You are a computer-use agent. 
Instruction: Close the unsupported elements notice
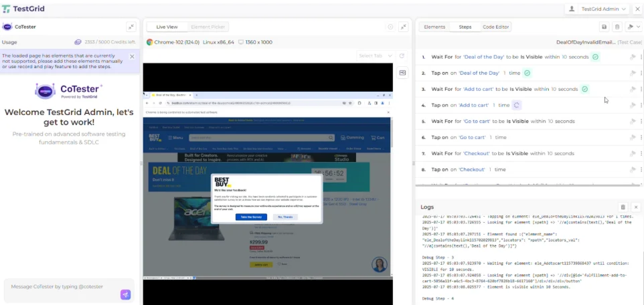click(x=132, y=57)
